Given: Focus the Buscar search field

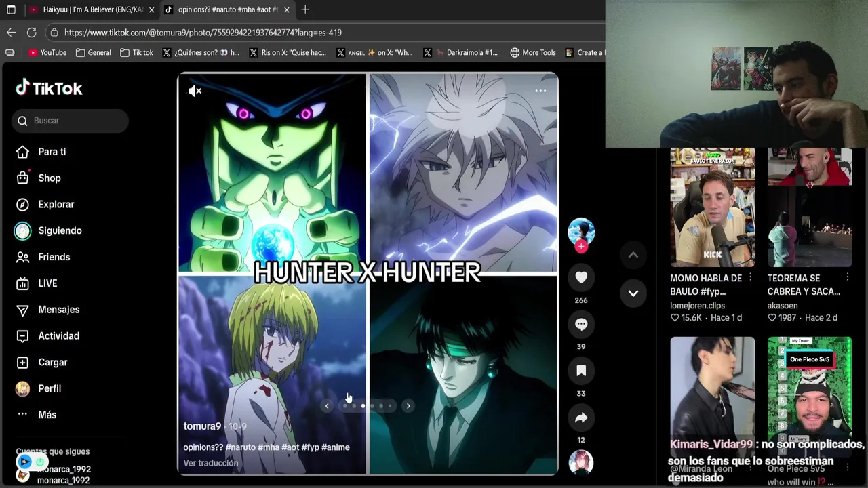Looking at the screenshot, I should tap(70, 121).
